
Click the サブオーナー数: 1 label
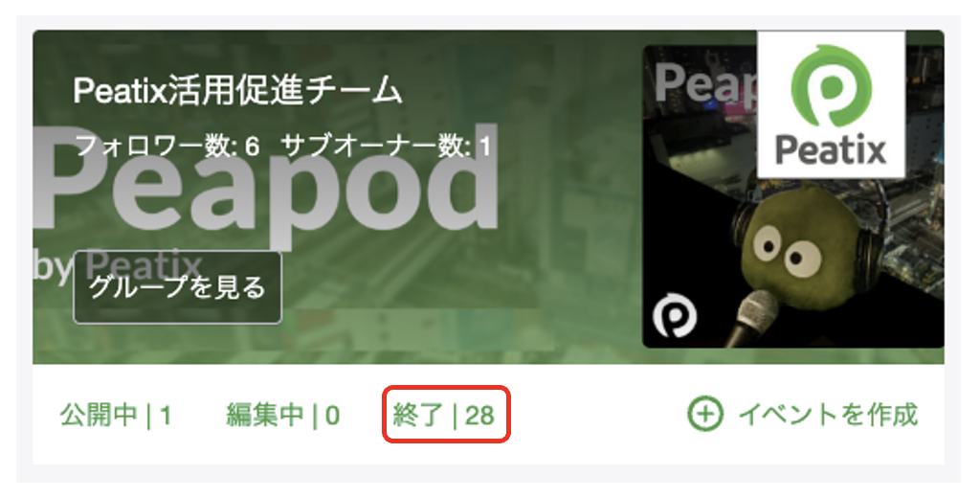pyautogui.click(x=387, y=147)
